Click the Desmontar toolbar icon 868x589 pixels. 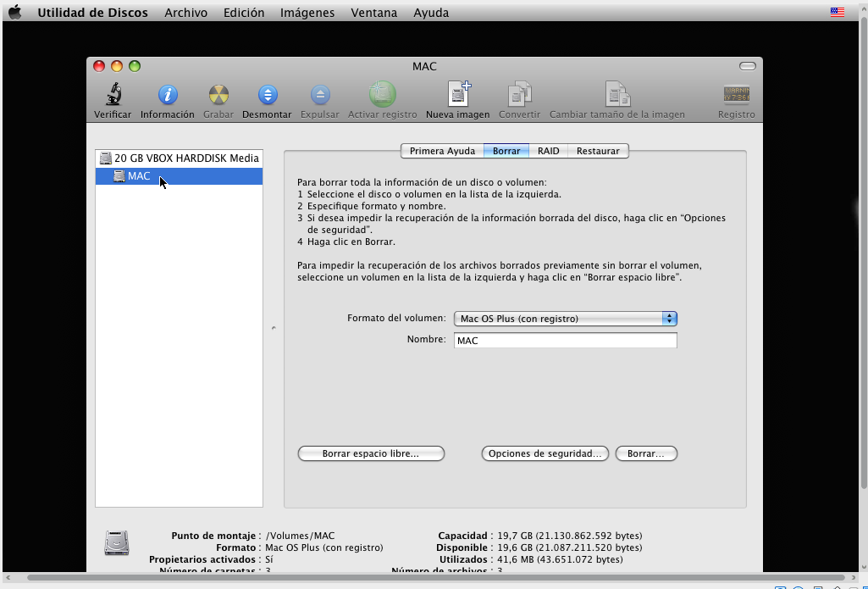click(268, 95)
